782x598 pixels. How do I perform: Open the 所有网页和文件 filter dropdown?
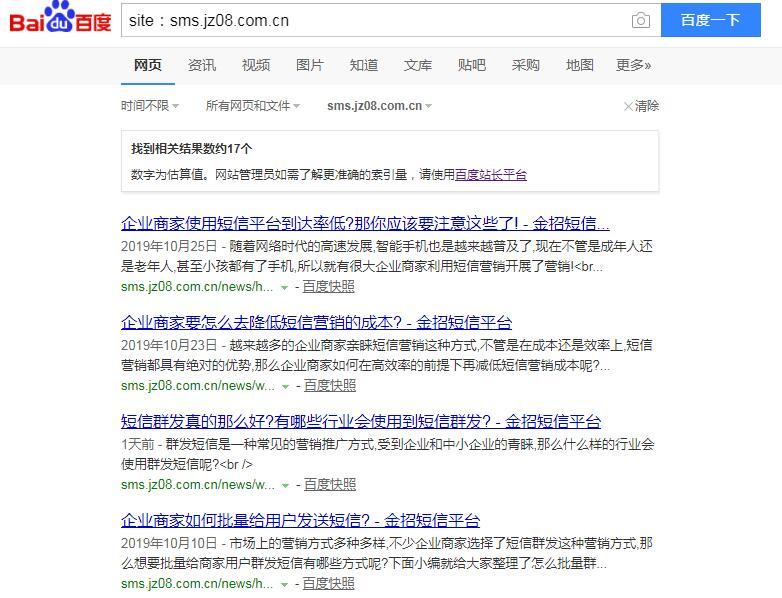[253, 106]
